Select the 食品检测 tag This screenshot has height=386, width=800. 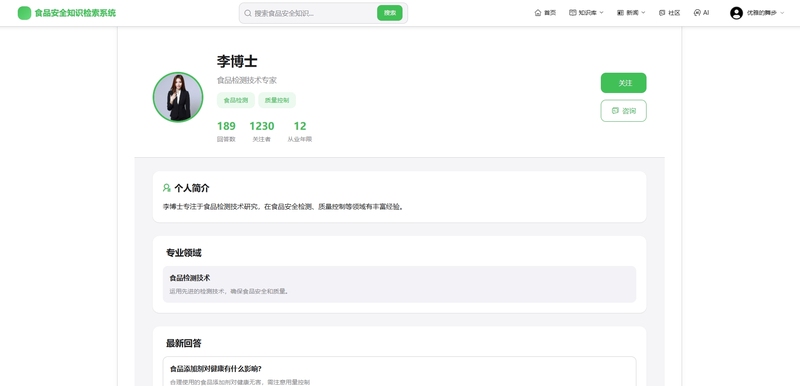(x=236, y=100)
